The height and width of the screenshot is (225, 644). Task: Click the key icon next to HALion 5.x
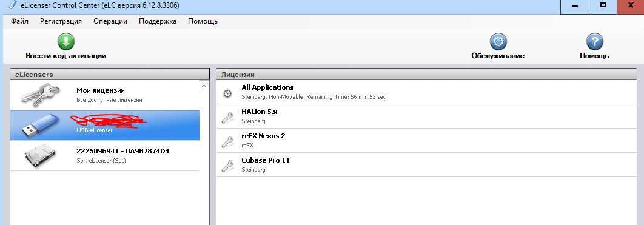click(227, 118)
